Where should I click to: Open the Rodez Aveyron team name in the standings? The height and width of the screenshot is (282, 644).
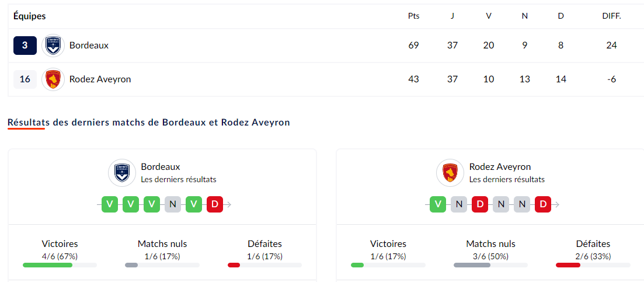(100, 79)
